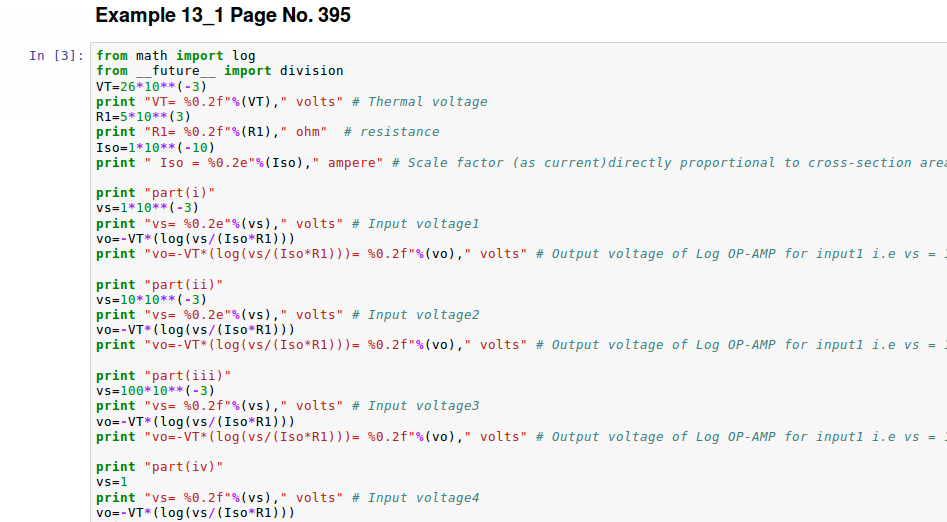Click the print "part(i)" statement

[x=155, y=193]
